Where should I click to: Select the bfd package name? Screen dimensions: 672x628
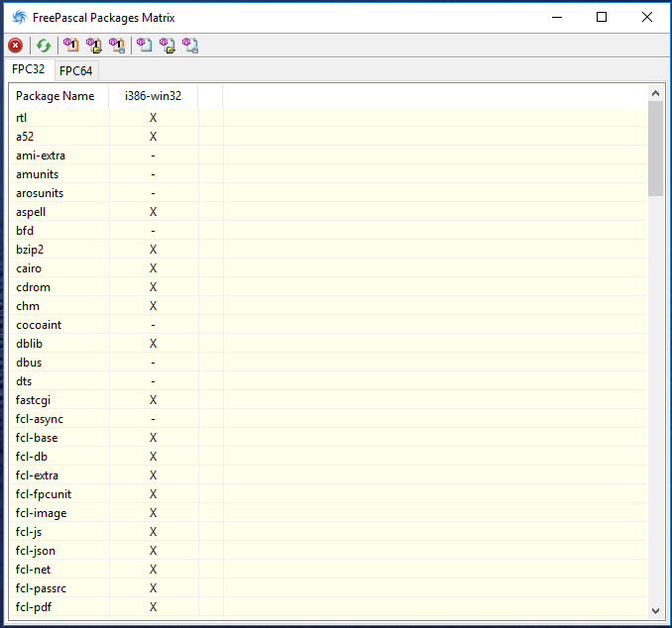pos(25,231)
